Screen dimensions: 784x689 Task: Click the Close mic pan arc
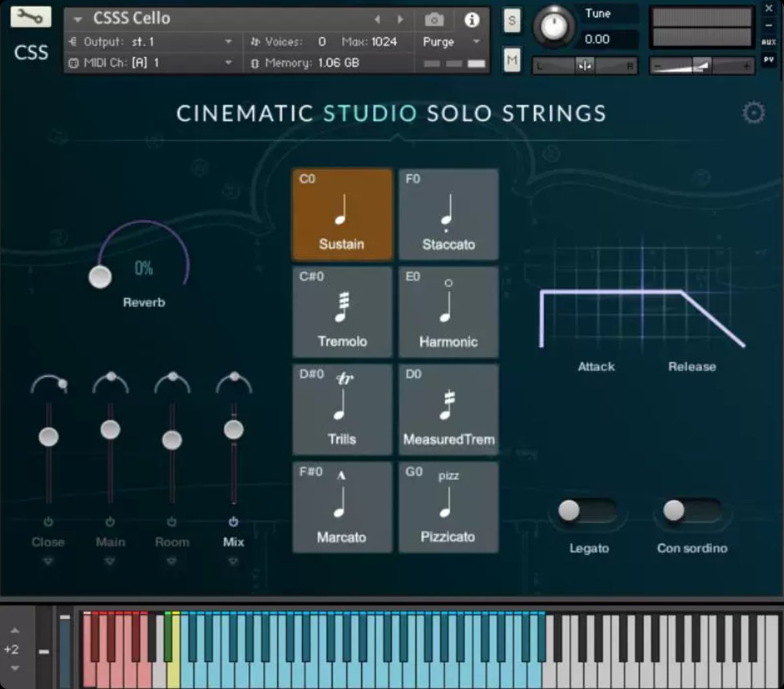pyautogui.click(x=48, y=384)
